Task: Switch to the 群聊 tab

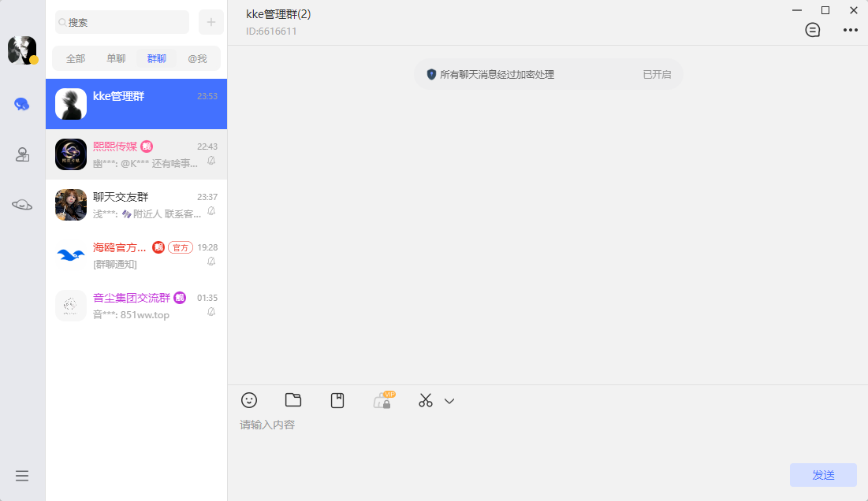Action: 157,58
